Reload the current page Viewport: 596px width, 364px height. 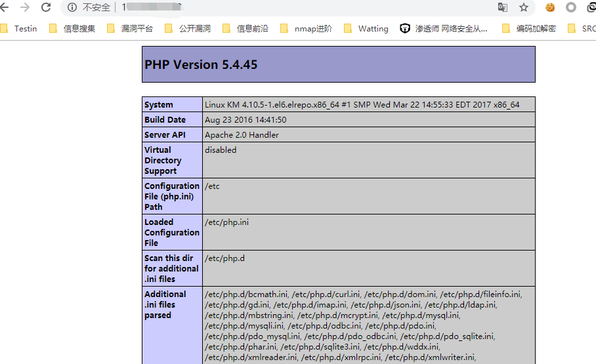click(46, 7)
